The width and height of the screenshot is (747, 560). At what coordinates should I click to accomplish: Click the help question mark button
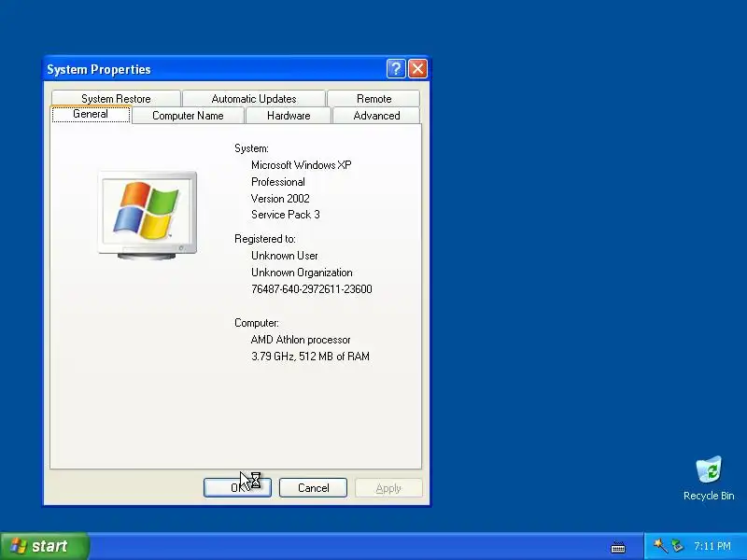(396, 69)
